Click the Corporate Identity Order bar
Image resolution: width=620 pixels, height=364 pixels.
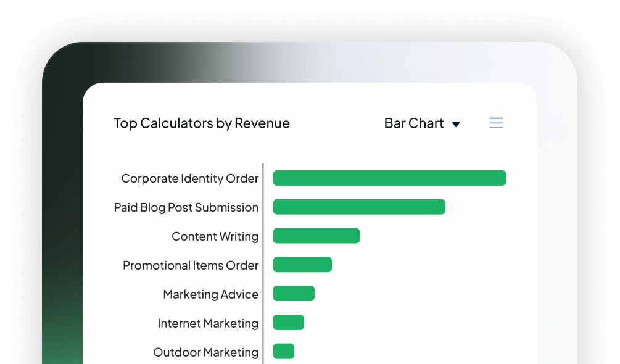pos(389,178)
